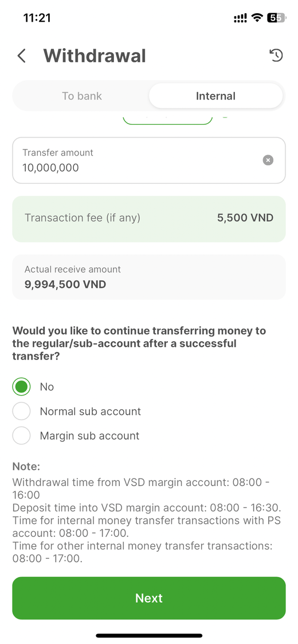The width and height of the screenshot is (298, 644).
Task: Tap the Wi-Fi status icon
Action: click(x=257, y=18)
